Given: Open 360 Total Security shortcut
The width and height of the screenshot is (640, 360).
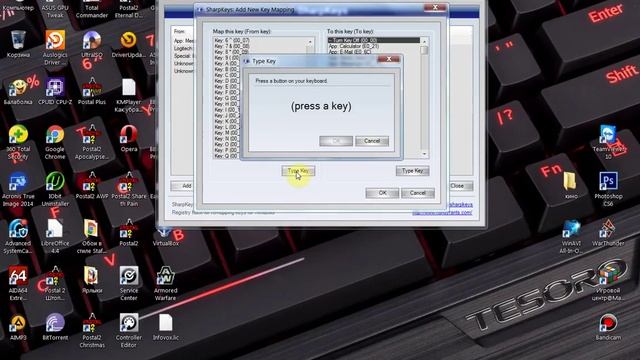Looking at the screenshot, I should tap(18, 135).
